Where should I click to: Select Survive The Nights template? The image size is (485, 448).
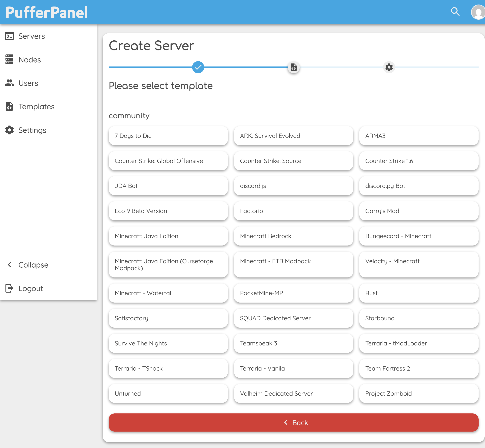click(168, 343)
